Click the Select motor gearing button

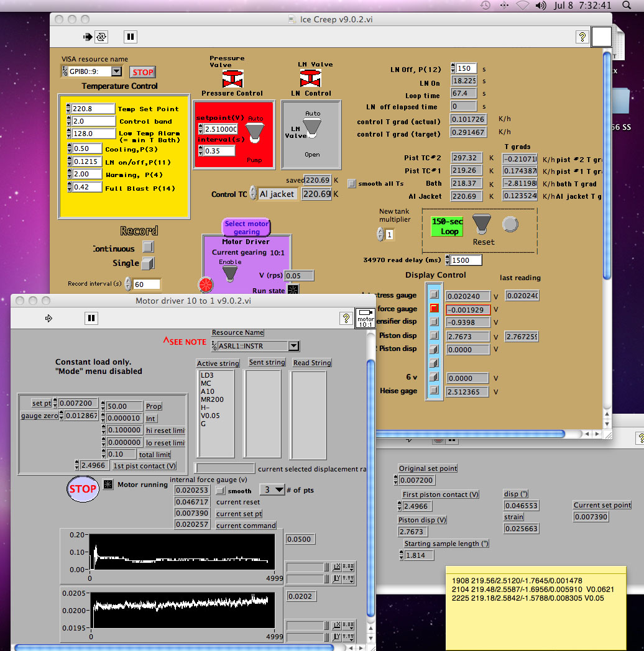click(247, 227)
